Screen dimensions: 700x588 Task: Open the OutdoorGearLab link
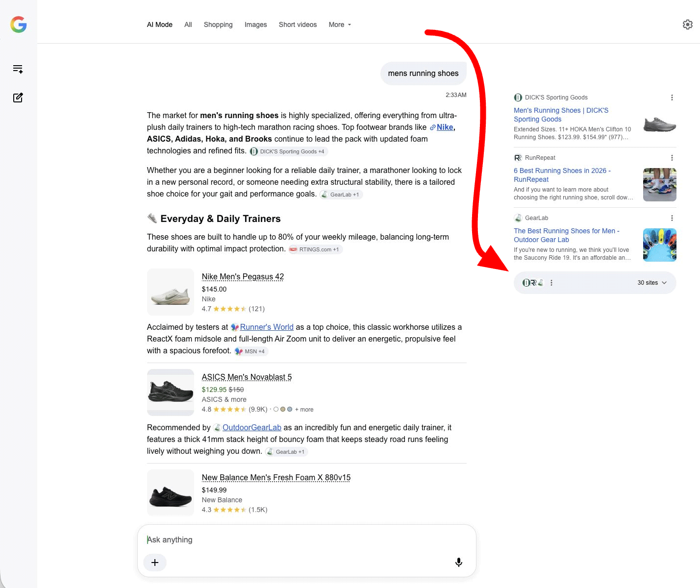[x=252, y=428]
